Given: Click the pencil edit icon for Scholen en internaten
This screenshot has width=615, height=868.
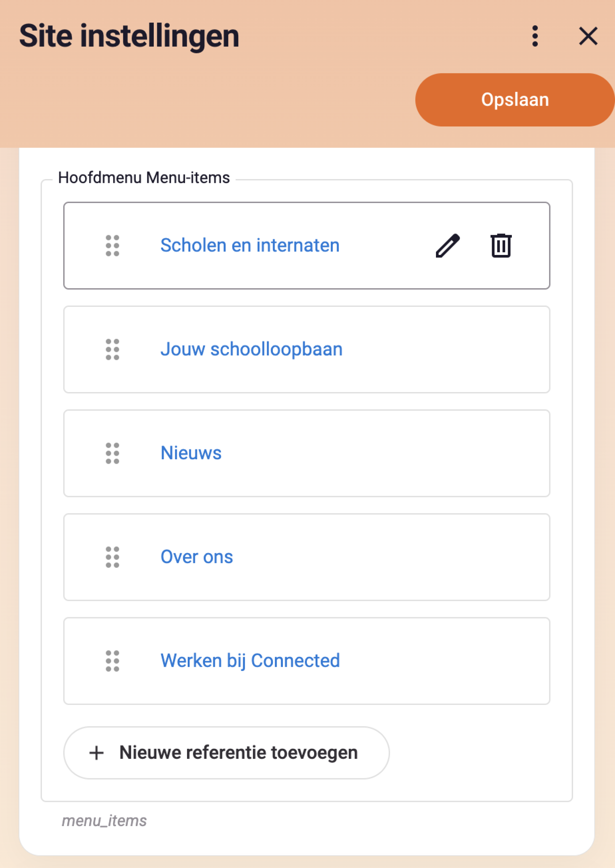Looking at the screenshot, I should [x=447, y=246].
